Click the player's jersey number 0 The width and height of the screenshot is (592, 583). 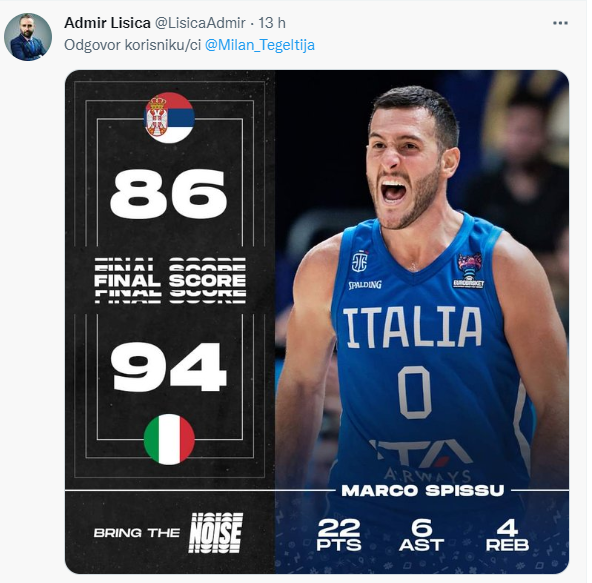(415, 392)
